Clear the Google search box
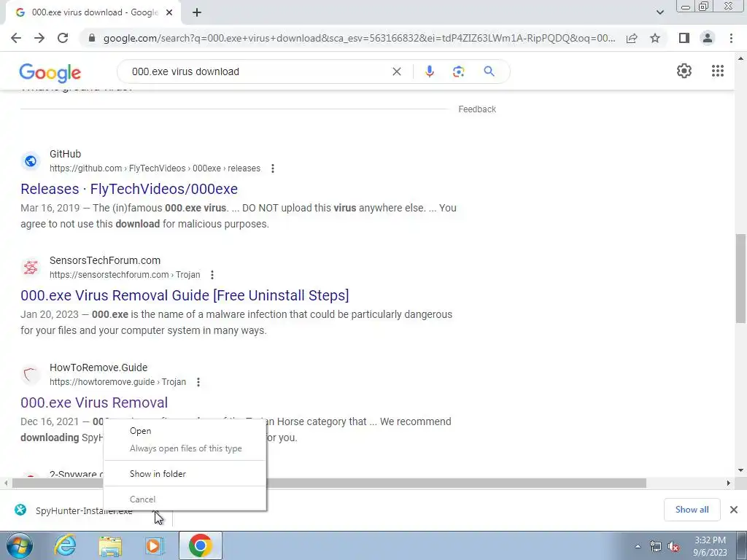This screenshot has height=560, width=747. [x=396, y=71]
